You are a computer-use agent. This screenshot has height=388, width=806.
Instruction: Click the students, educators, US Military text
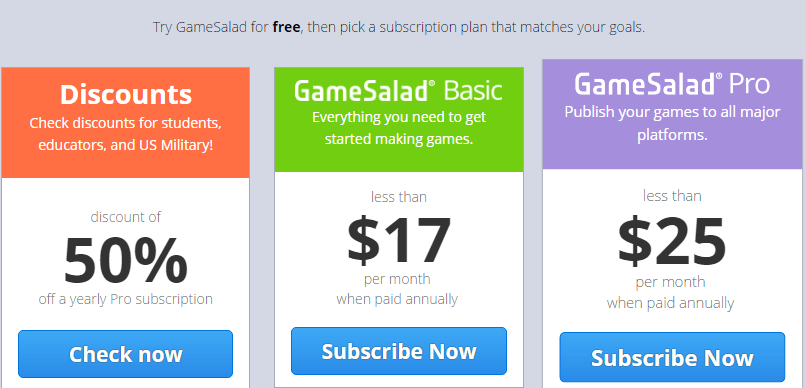click(125, 134)
